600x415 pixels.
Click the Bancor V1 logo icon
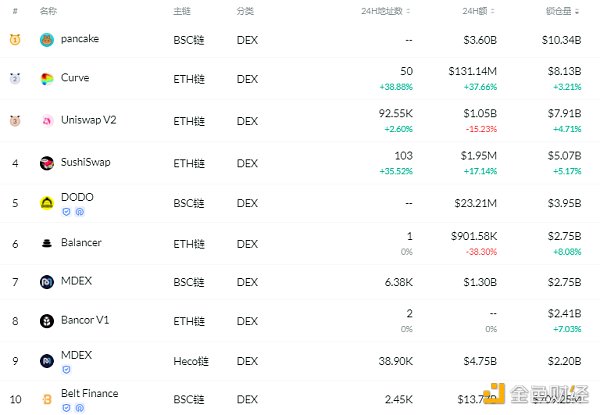pos(47,321)
